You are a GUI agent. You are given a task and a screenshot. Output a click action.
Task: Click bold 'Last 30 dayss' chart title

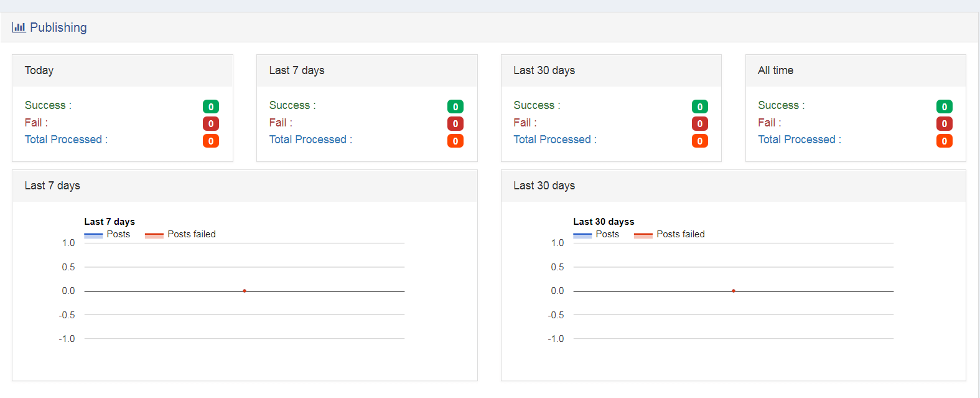[x=604, y=222]
